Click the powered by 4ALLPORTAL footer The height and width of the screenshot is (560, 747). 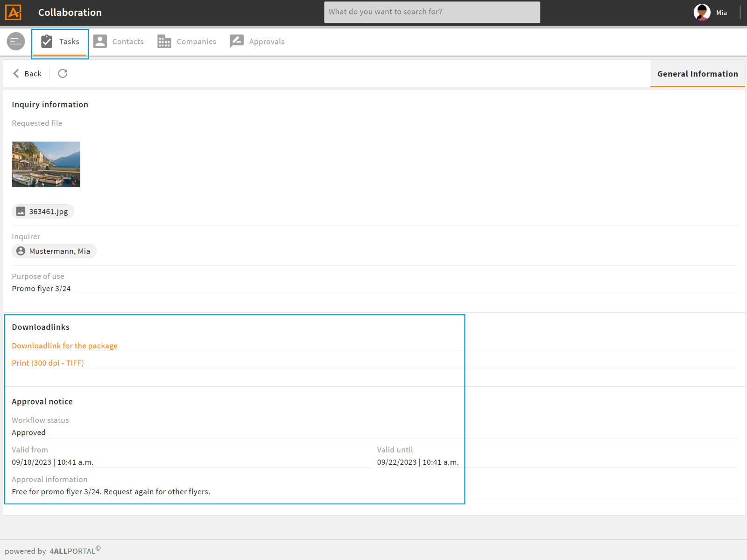pyautogui.click(x=53, y=550)
